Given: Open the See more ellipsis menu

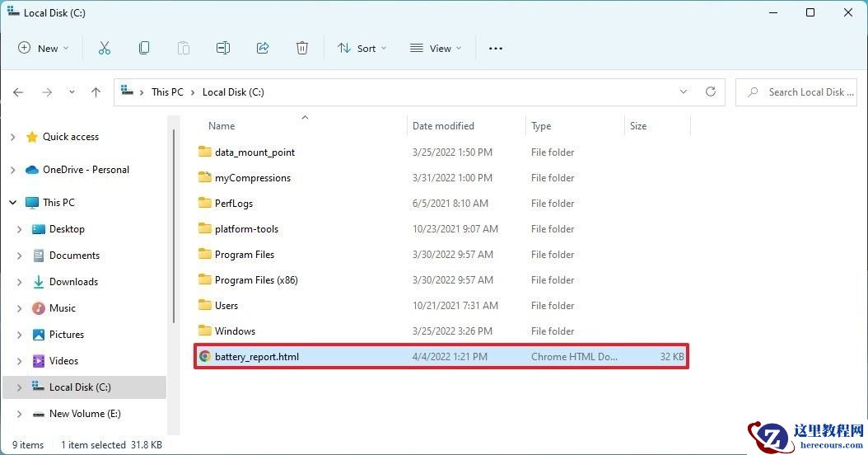Looking at the screenshot, I should pyautogui.click(x=496, y=49).
